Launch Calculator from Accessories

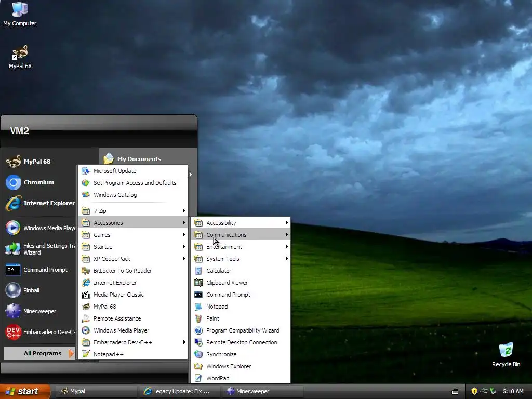click(241, 271)
